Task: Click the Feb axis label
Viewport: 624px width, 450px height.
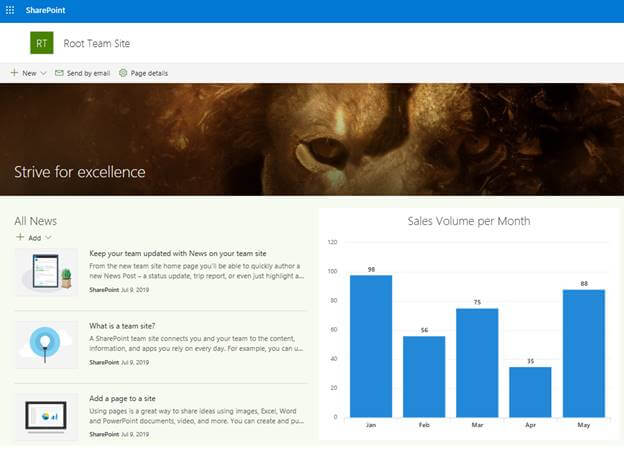Action: click(x=424, y=425)
